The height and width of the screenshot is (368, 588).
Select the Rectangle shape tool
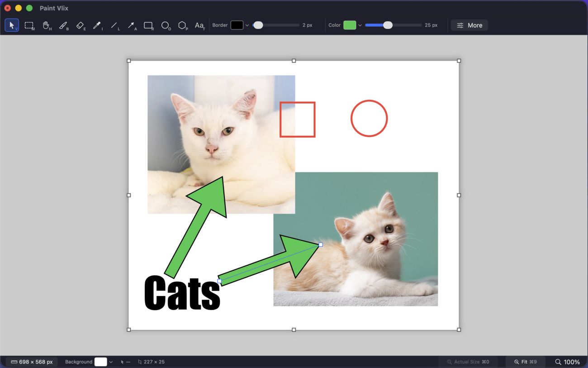pos(148,25)
